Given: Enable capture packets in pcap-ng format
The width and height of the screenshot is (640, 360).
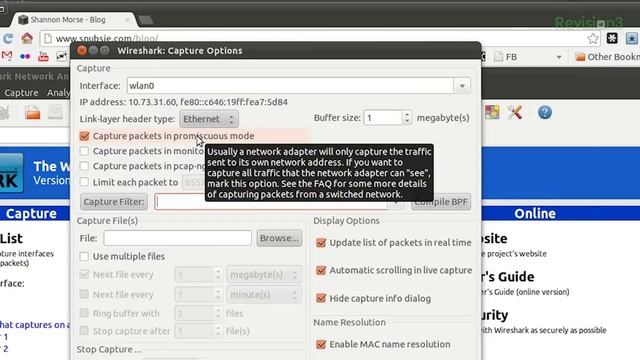Looking at the screenshot, I should pyautogui.click(x=84, y=166).
